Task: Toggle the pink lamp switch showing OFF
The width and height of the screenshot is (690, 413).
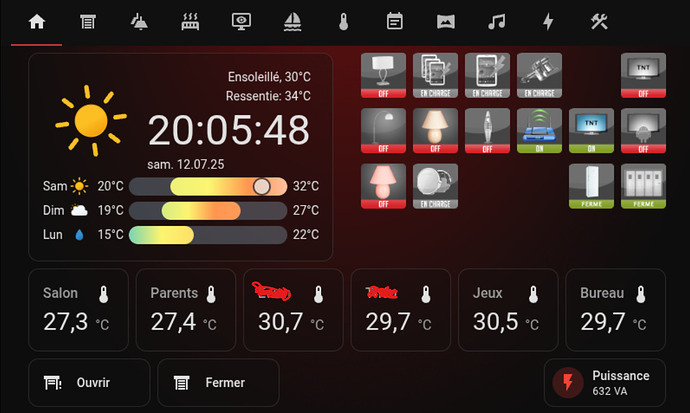Action: point(383,186)
